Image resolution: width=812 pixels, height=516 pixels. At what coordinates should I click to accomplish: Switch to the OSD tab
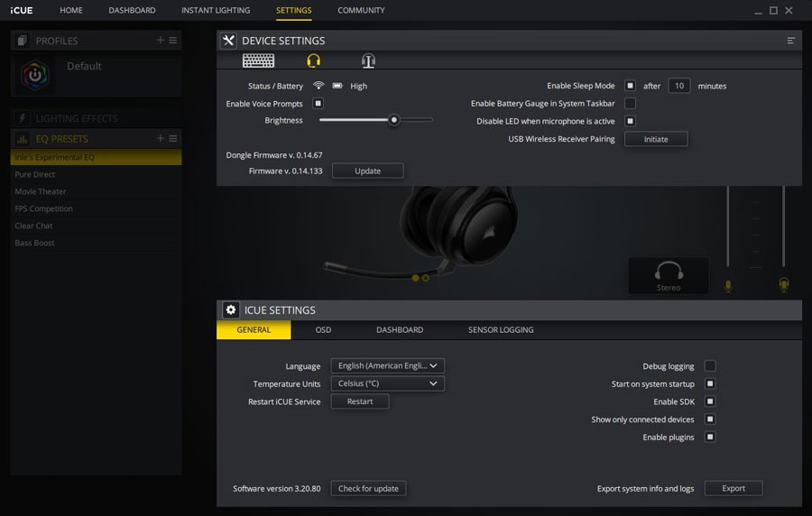click(323, 329)
